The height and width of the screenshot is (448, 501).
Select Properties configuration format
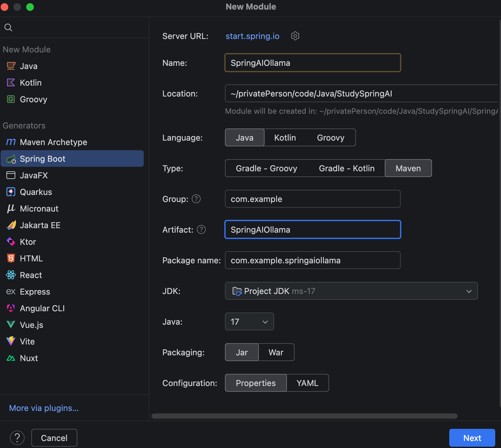pos(256,383)
